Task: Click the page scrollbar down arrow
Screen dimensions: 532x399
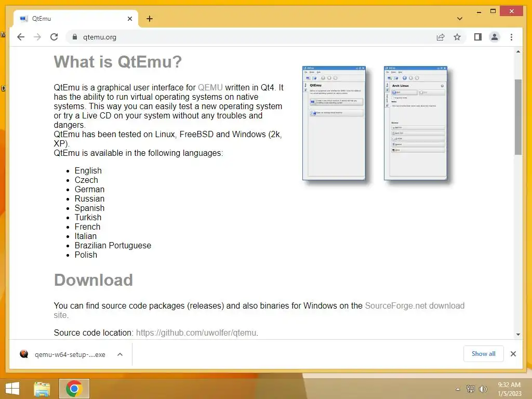Action: 518,334
